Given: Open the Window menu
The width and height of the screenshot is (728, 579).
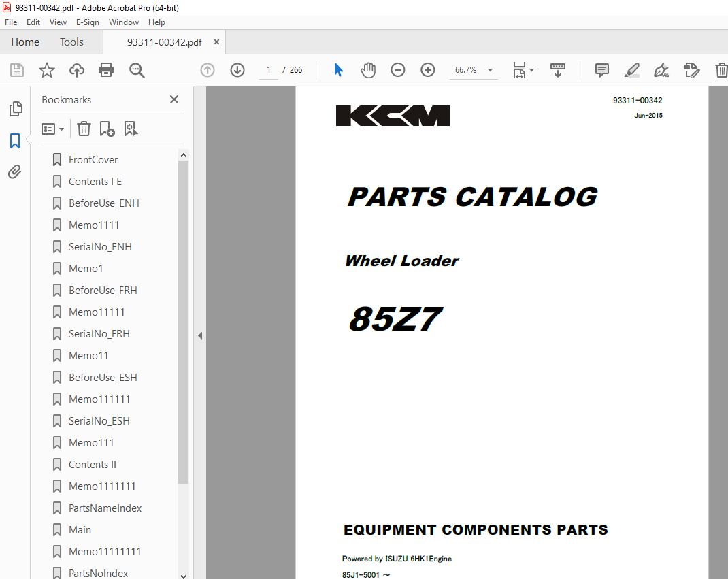Looking at the screenshot, I should click(124, 22).
